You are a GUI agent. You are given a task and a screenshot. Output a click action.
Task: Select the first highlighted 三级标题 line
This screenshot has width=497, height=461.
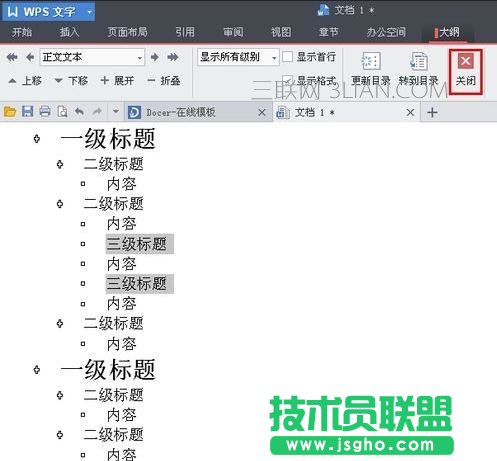[x=140, y=244]
